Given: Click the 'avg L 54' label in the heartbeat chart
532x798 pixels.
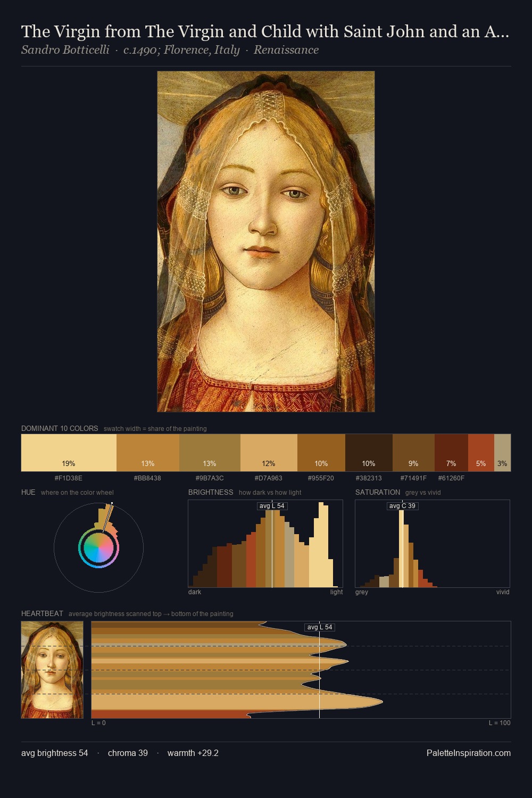Looking at the screenshot, I should [319, 627].
